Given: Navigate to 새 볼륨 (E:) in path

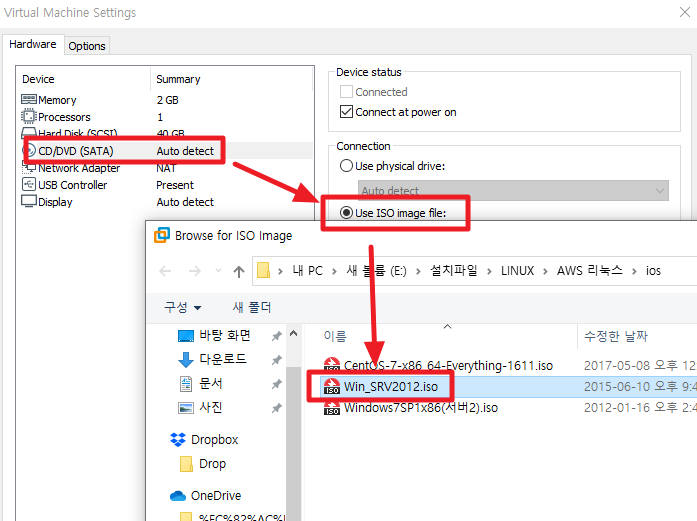Looking at the screenshot, I should coord(376,271).
